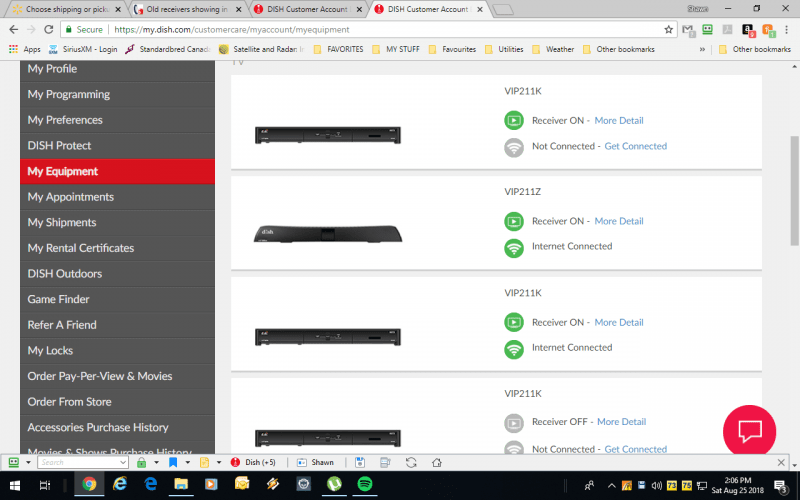Click the RoboForm save forms icon

[360, 462]
